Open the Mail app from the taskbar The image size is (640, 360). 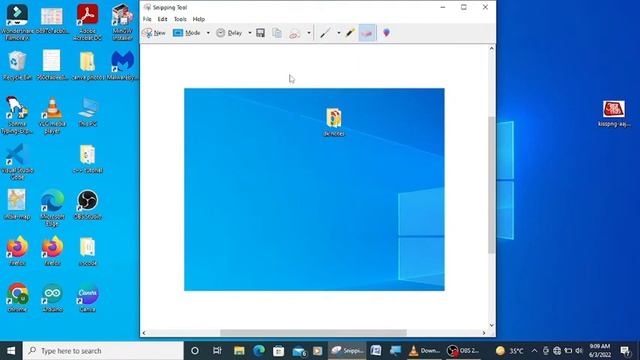tap(299, 351)
